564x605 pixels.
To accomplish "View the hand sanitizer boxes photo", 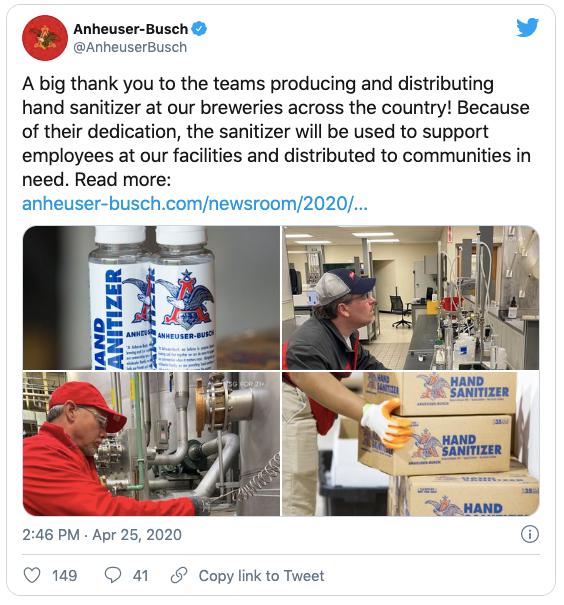I will pos(410,444).
